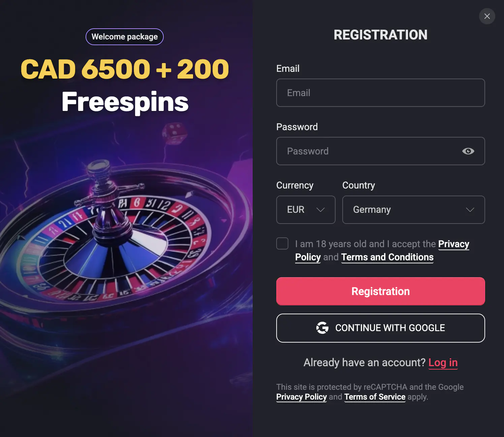Follow the Log in link
Image resolution: width=504 pixels, height=437 pixels.
[443, 362]
